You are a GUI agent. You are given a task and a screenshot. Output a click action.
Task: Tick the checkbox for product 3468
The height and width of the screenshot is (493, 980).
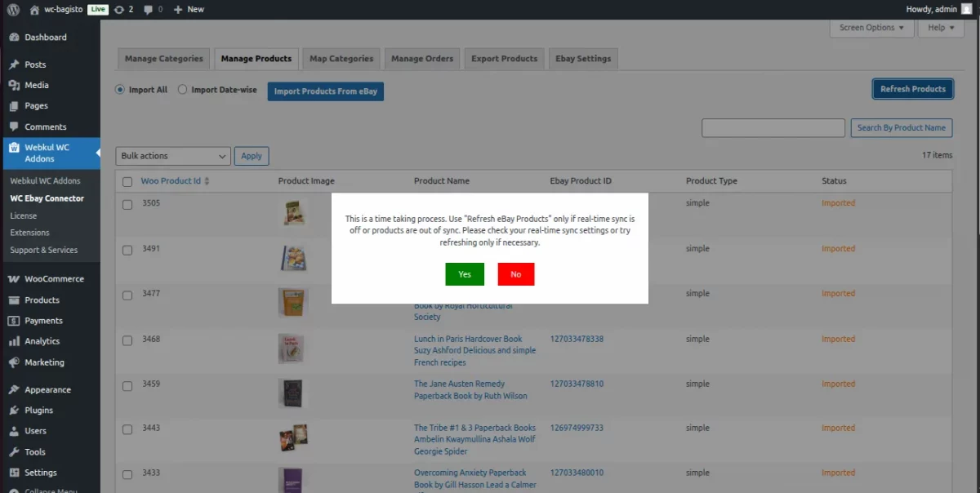[127, 341]
